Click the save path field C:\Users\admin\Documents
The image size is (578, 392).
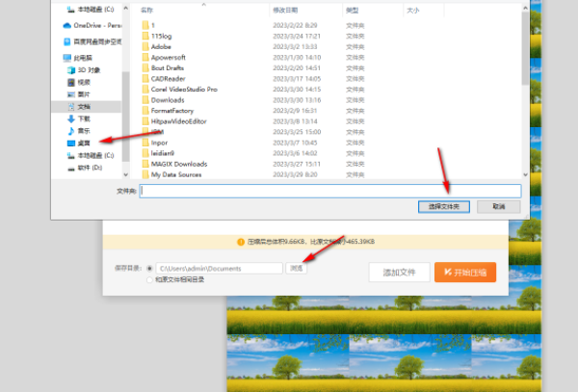pyautogui.click(x=220, y=268)
